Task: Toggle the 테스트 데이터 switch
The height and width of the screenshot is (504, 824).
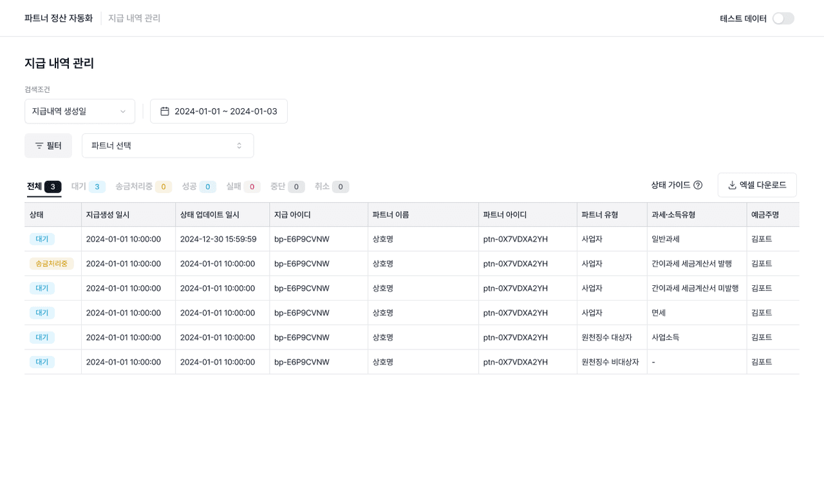Action: coord(783,19)
